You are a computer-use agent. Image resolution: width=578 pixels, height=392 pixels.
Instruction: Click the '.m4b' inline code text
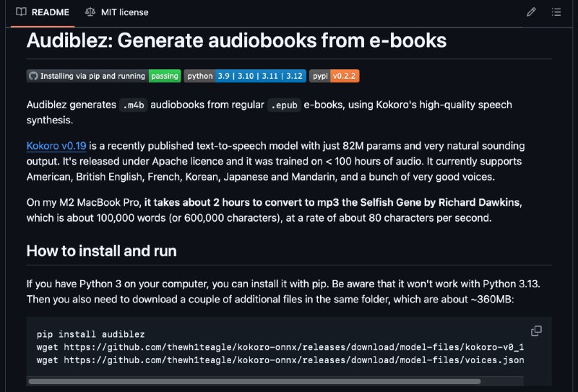(x=134, y=105)
